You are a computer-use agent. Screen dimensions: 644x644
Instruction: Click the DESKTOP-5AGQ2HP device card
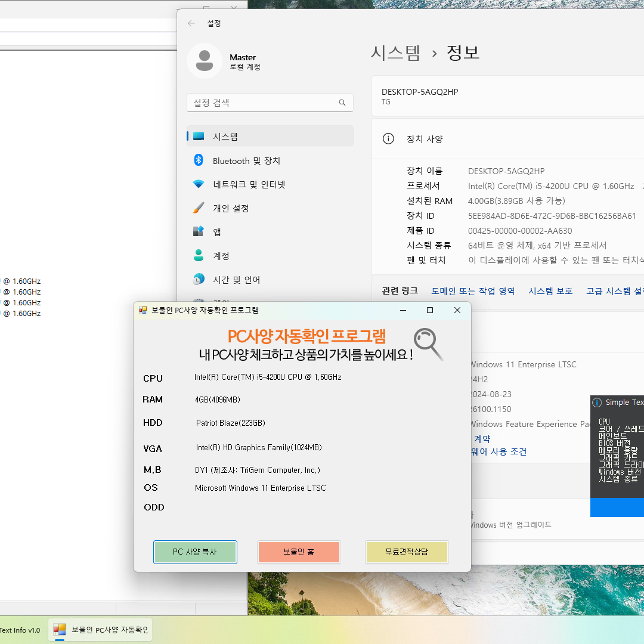pyautogui.click(x=507, y=95)
